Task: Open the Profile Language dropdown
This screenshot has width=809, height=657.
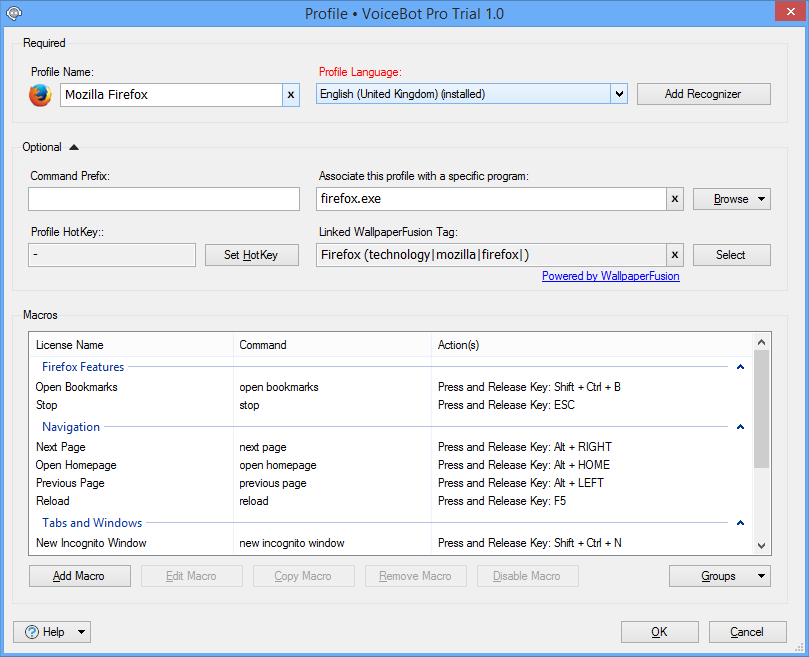Action: (619, 94)
